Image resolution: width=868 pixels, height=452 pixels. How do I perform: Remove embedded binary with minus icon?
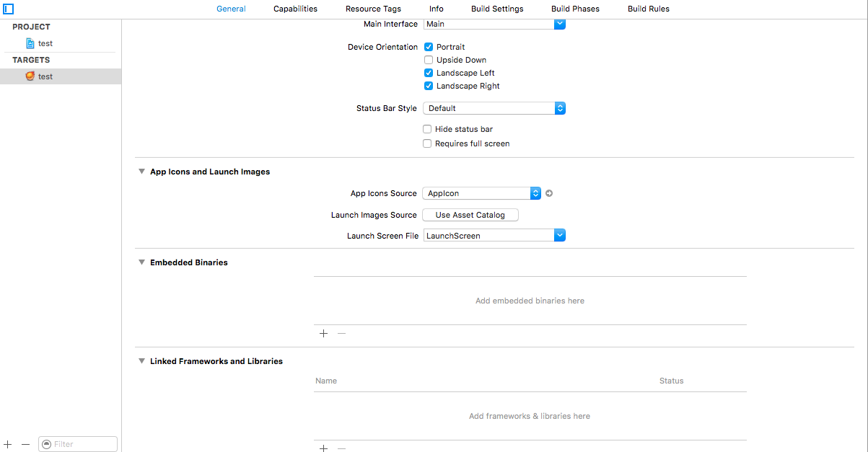point(342,333)
